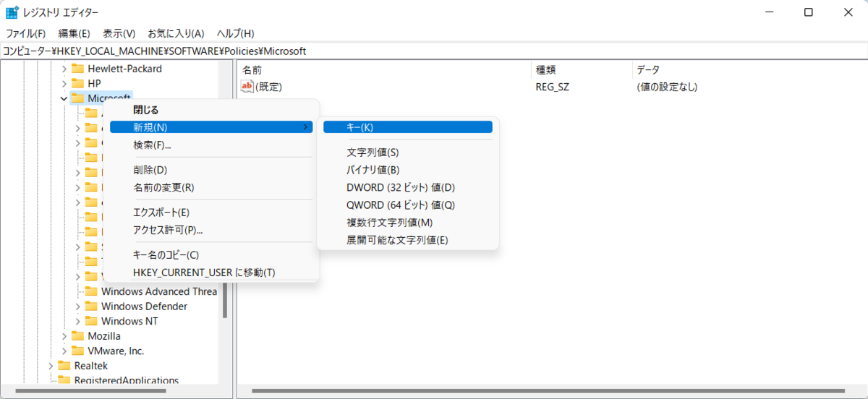Select the VMware, Inc. tree key

click(116, 351)
